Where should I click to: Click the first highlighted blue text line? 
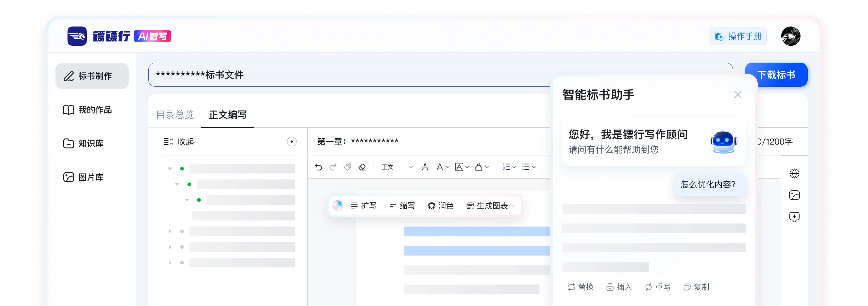pyautogui.click(x=477, y=231)
